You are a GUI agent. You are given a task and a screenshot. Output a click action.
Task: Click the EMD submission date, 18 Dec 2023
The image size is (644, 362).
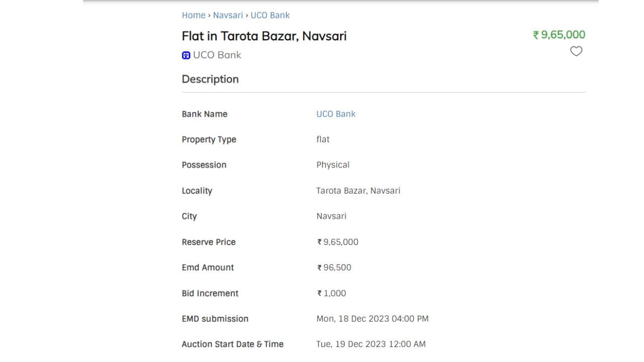pyautogui.click(x=372, y=319)
